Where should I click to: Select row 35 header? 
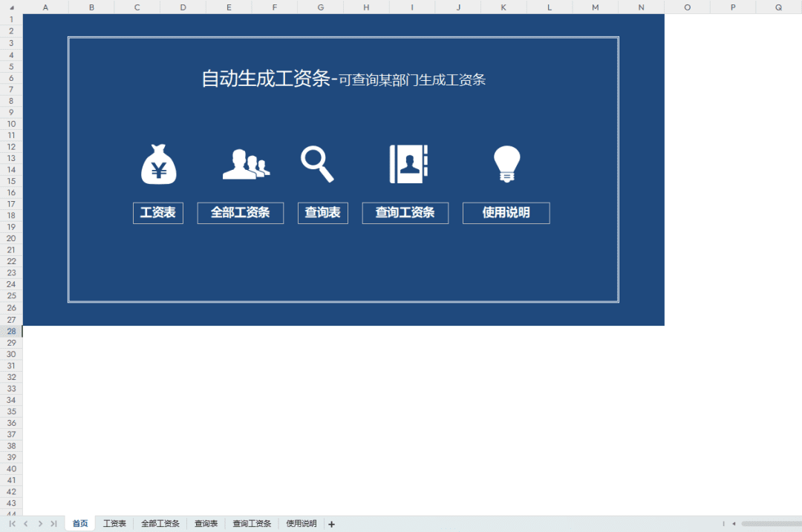point(11,411)
